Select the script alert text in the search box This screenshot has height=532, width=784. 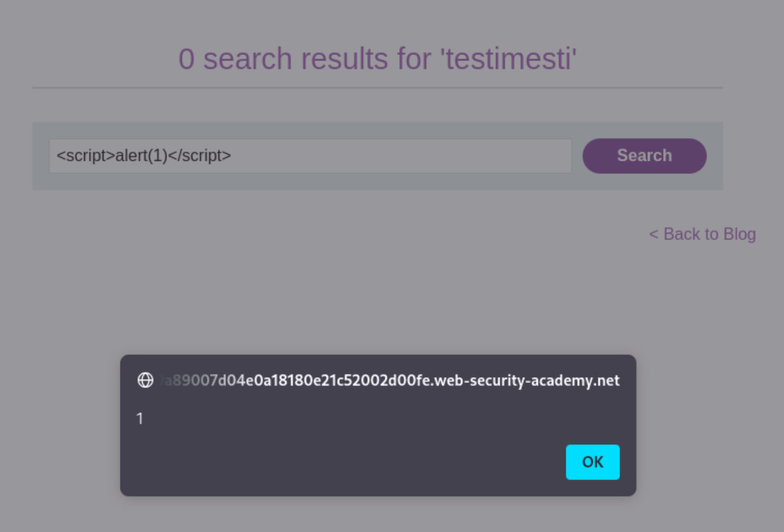pos(144,155)
